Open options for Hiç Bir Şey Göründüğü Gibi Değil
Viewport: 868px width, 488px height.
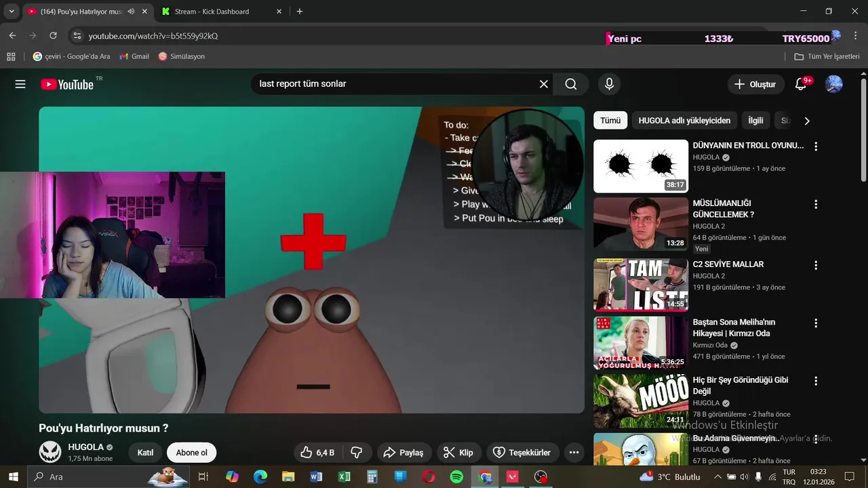816,381
